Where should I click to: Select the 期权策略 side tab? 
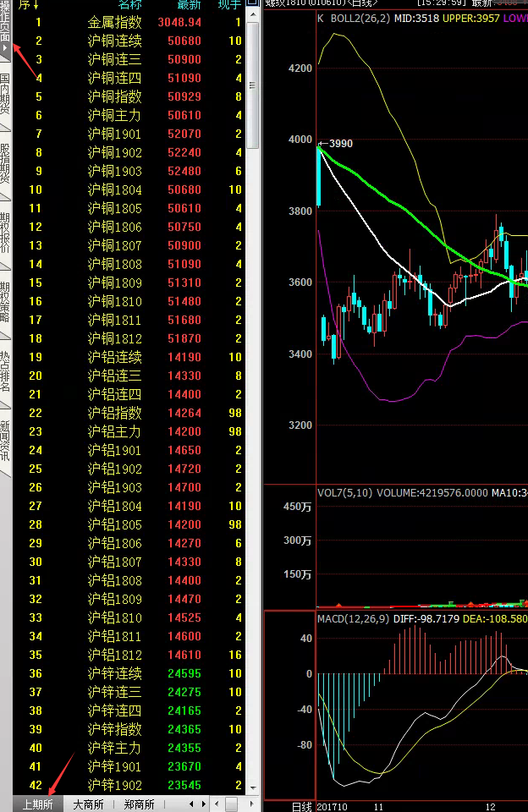5,303
